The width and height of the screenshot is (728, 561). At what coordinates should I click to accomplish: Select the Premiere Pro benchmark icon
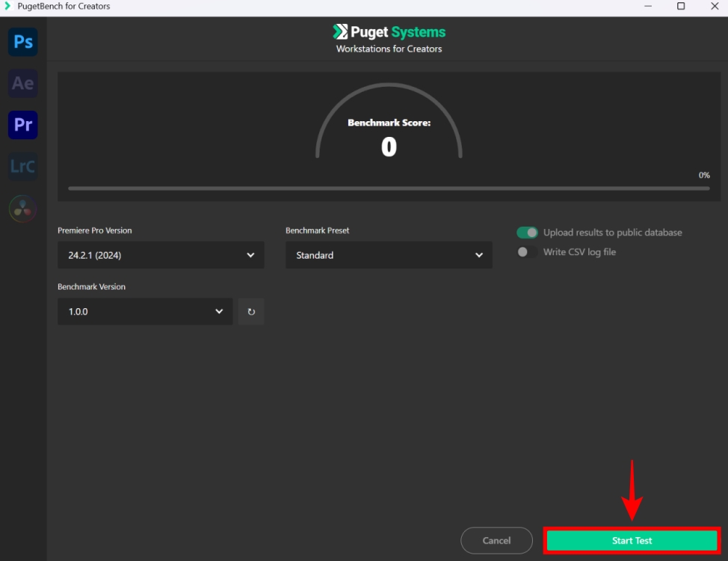[22, 125]
